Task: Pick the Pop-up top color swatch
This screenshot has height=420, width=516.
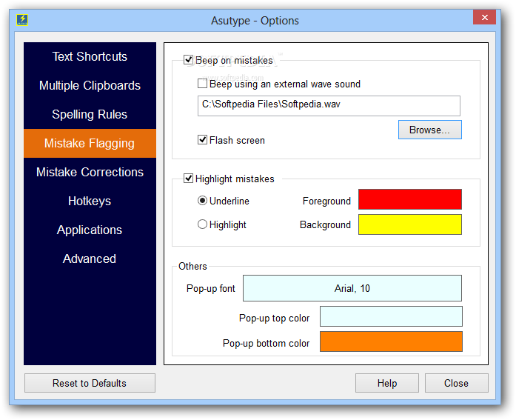Action: (x=391, y=316)
